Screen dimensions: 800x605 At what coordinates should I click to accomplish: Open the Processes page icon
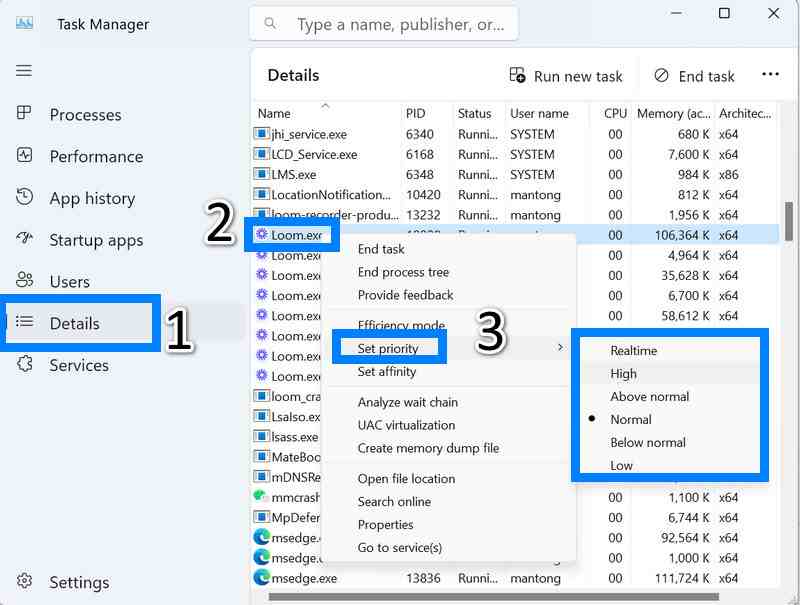click(25, 114)
